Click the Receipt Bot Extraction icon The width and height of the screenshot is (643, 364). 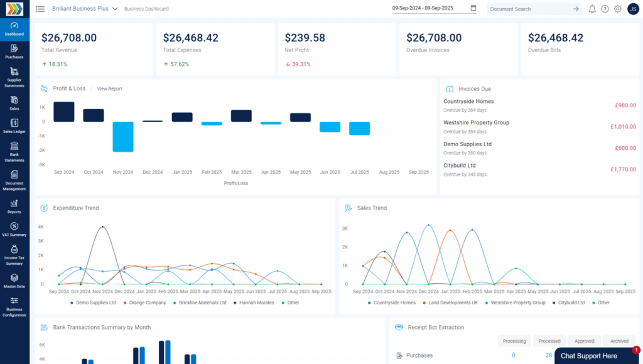pos(399,327)
